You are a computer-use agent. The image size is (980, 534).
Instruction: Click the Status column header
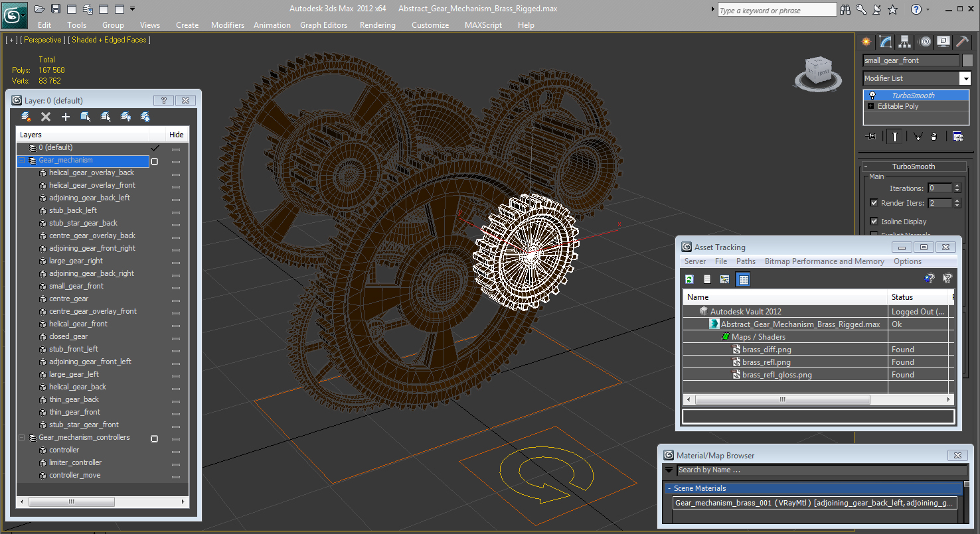pos(919,297)
